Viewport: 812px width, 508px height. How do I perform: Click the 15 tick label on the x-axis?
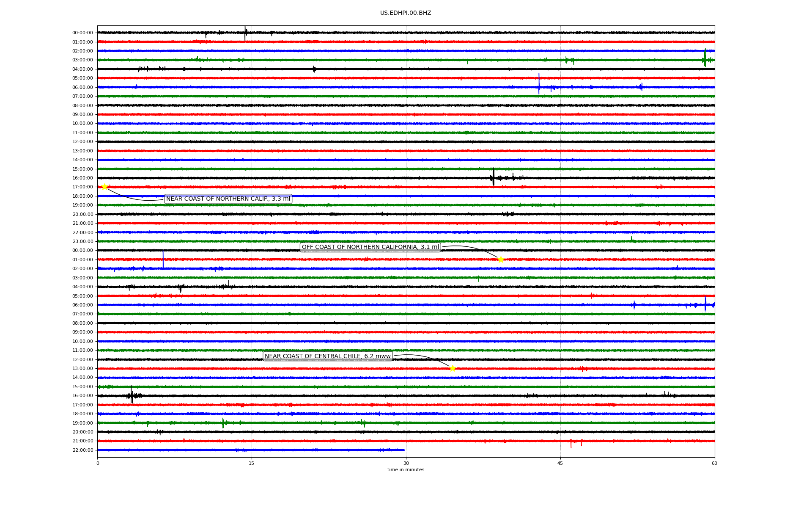coord(252,463)
